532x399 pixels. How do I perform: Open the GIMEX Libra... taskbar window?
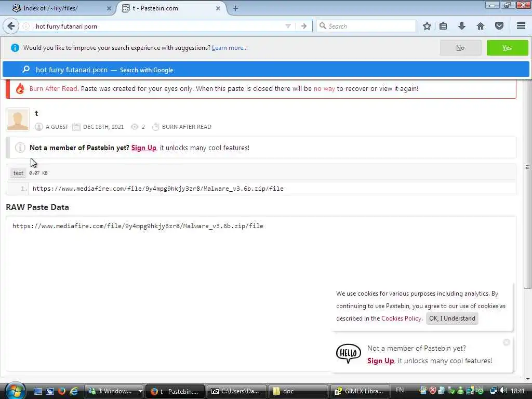[x=360, y=391]
